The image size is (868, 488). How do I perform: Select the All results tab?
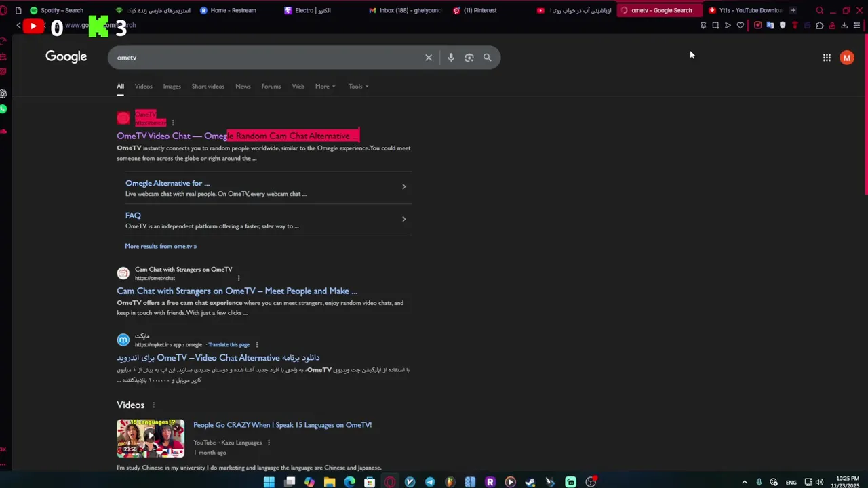pos(120,86)
